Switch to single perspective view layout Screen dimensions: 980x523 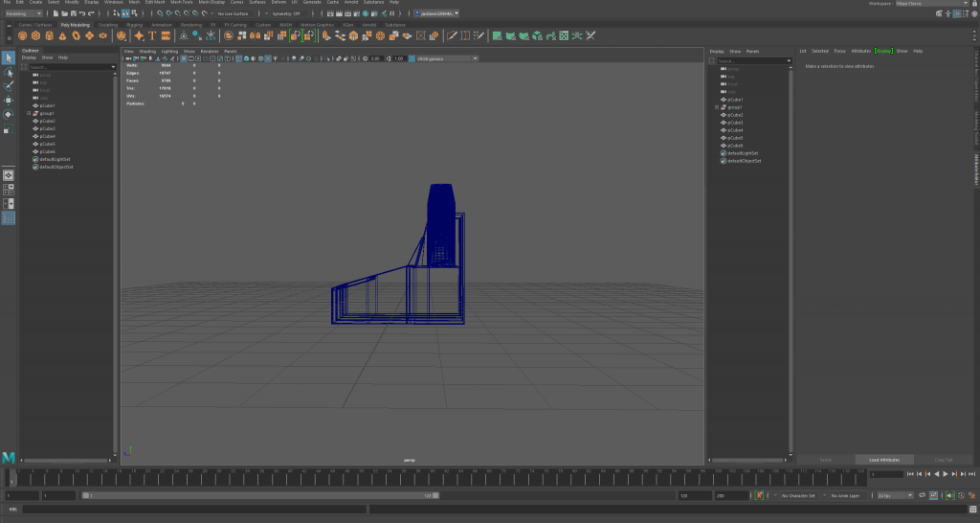pos(9,175)
